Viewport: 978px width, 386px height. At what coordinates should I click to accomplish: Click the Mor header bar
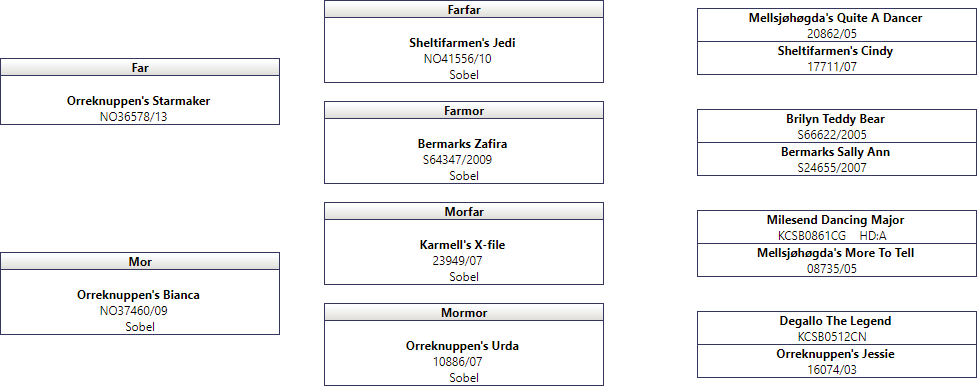[140, 261]
